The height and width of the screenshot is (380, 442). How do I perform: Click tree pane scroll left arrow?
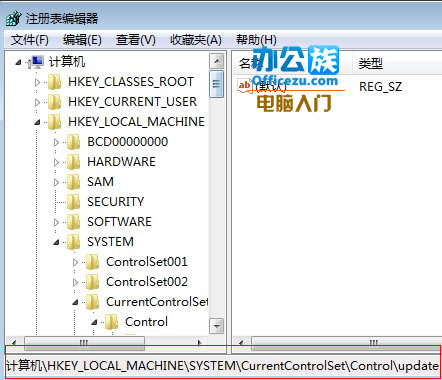pyautogui.click(x=14, y=343)
